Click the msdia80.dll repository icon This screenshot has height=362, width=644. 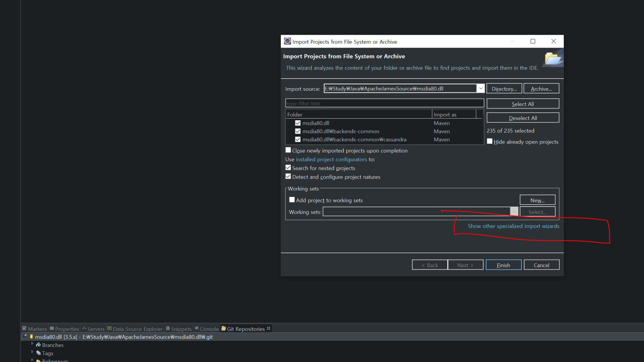[x=32, y=337]
